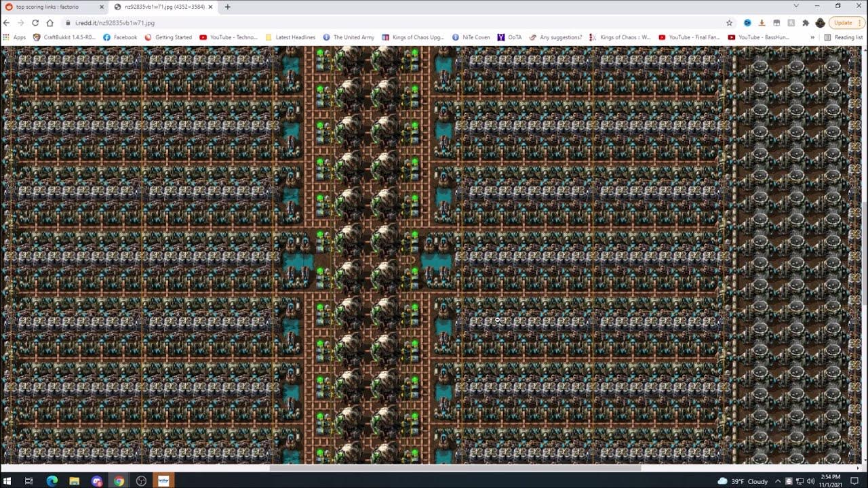This screenshot has width=868, height=488.
Task: Open the YouTube - Techno bookmark
Action: click(x=229, y=37)
